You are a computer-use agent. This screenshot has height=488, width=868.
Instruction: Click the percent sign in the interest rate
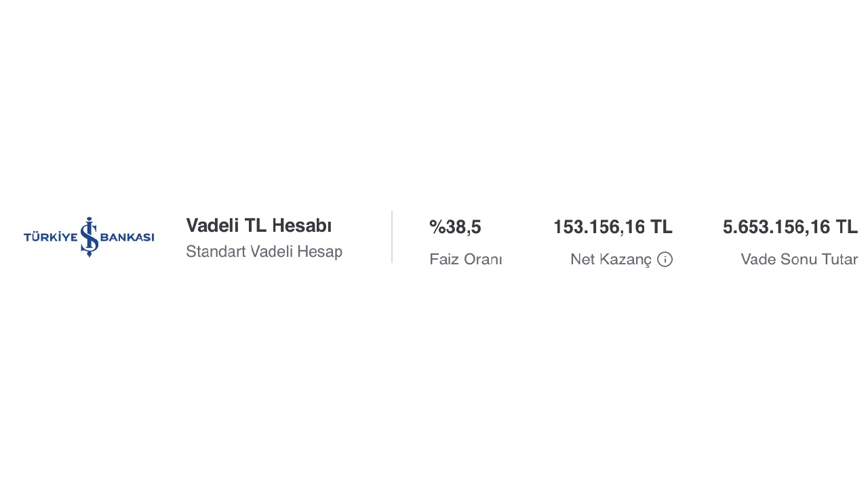click(x=437, y=227)
